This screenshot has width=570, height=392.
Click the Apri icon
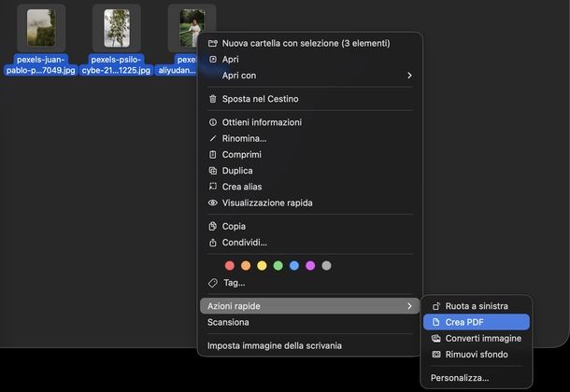click(213, 59)
